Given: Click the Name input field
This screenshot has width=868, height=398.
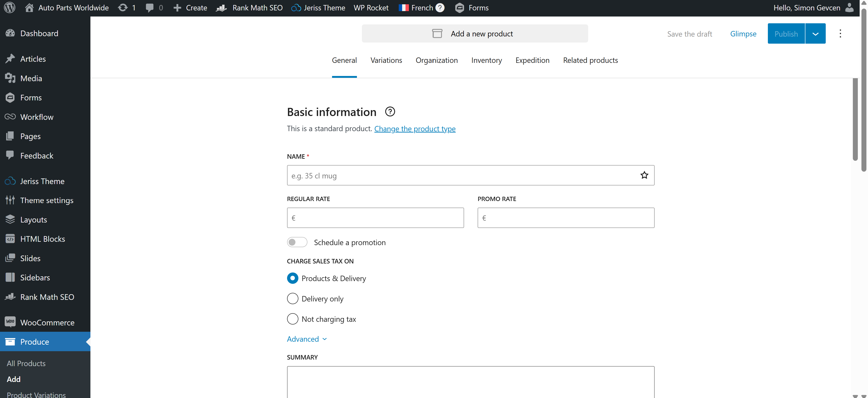Looking at the screenshot, I should point(470,175).
